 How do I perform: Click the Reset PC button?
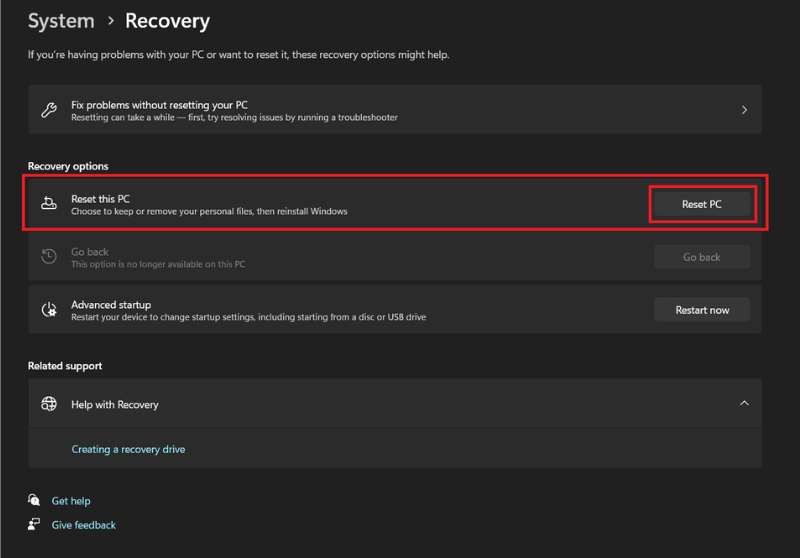pos(702,204)
